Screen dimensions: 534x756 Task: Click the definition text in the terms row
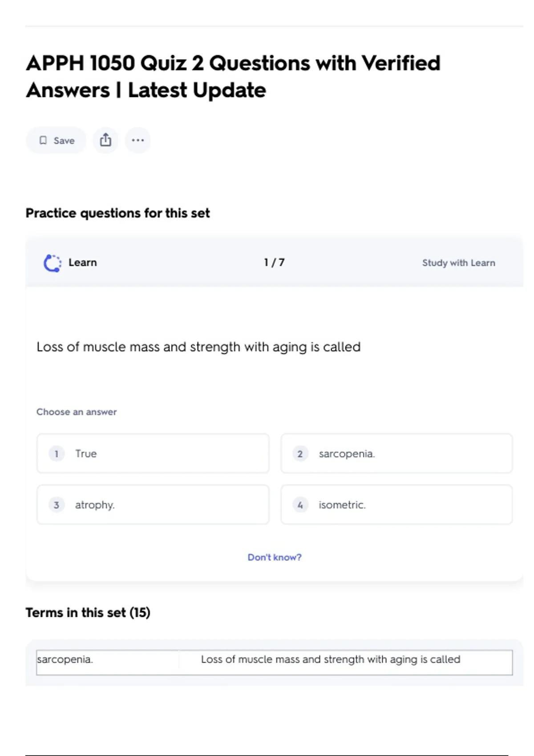coord(330,659)
